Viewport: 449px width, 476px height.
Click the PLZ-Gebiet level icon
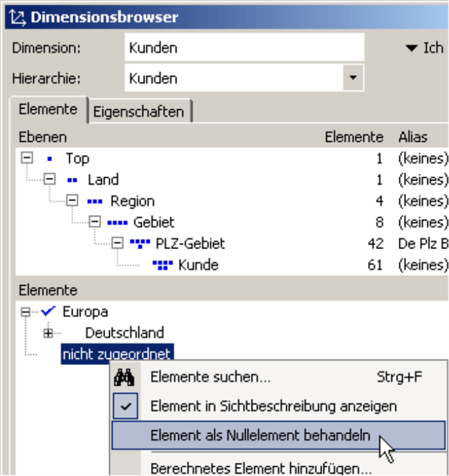coord(141,244)
